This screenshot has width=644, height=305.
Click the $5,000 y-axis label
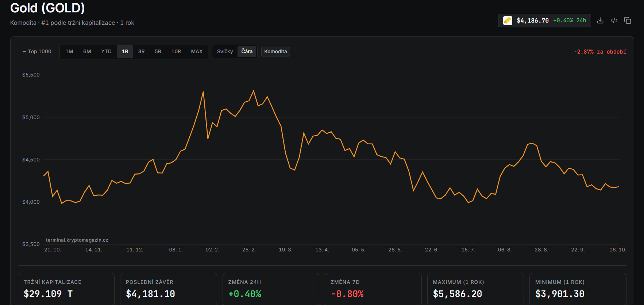pyautogui.click(x=31, y=117)
